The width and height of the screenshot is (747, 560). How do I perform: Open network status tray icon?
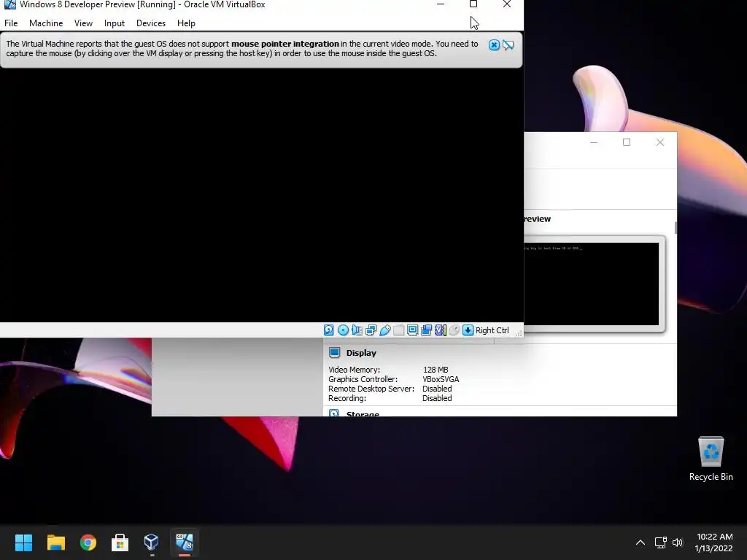click(x=660, y=542)
